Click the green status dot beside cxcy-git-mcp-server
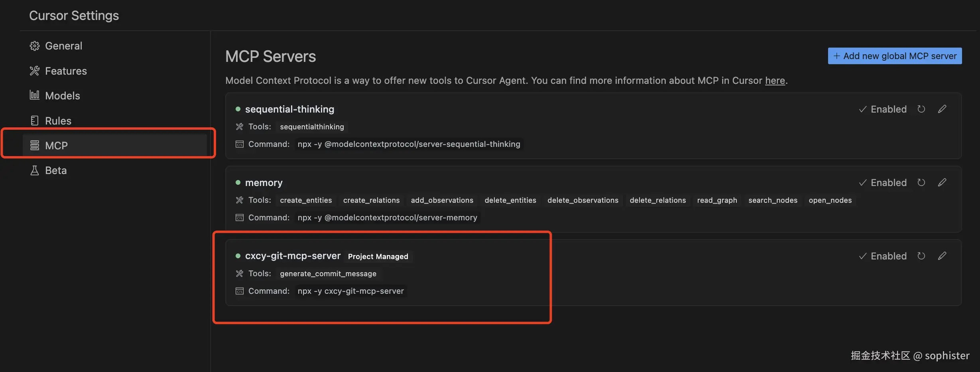The width and height of the screenshot is (980, 372). [238, 256]
